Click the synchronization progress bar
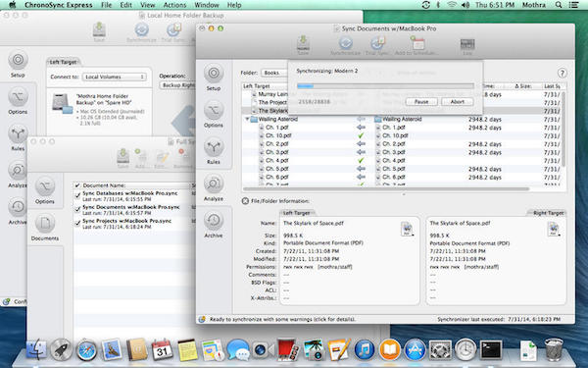This screenshot has height=368, width=588. coord(385,86)
